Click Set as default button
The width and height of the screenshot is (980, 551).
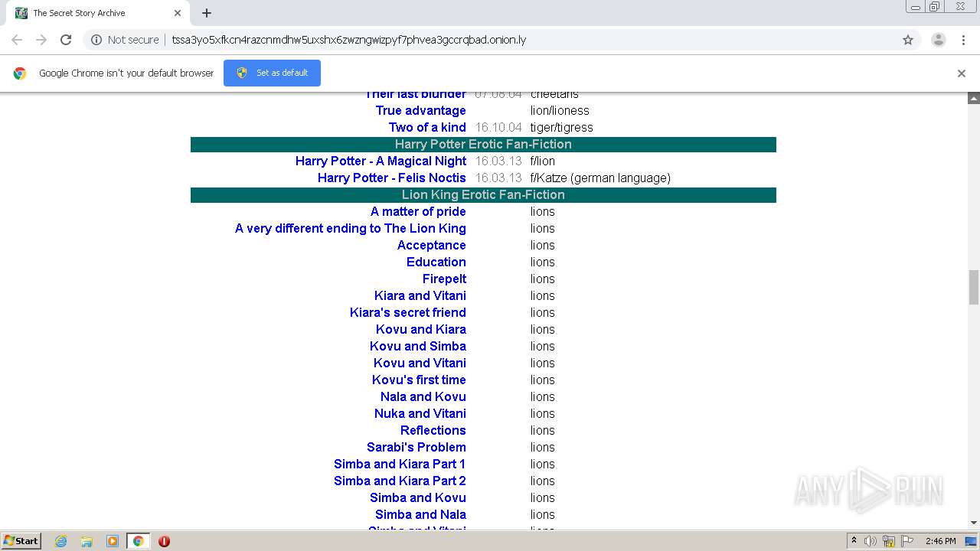click(272, 73)
